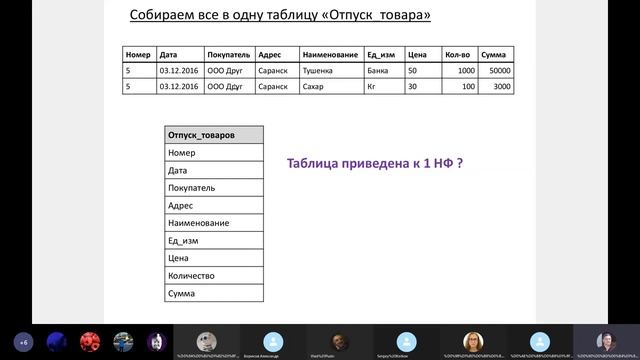Click the price cell '30'
This screenshot has height=360, width=640.
pos(423,86)
